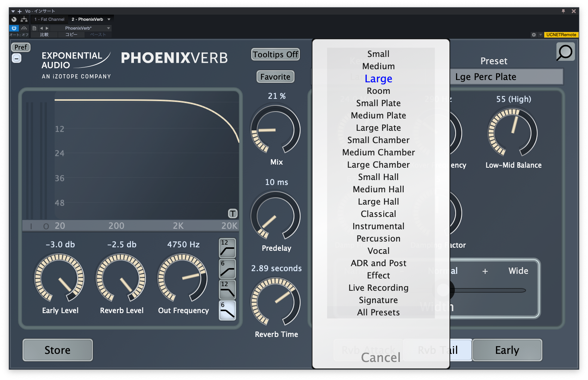Go to previous preset arrow
The height and width of the screenshot is (380, 588).
(41, 28)
